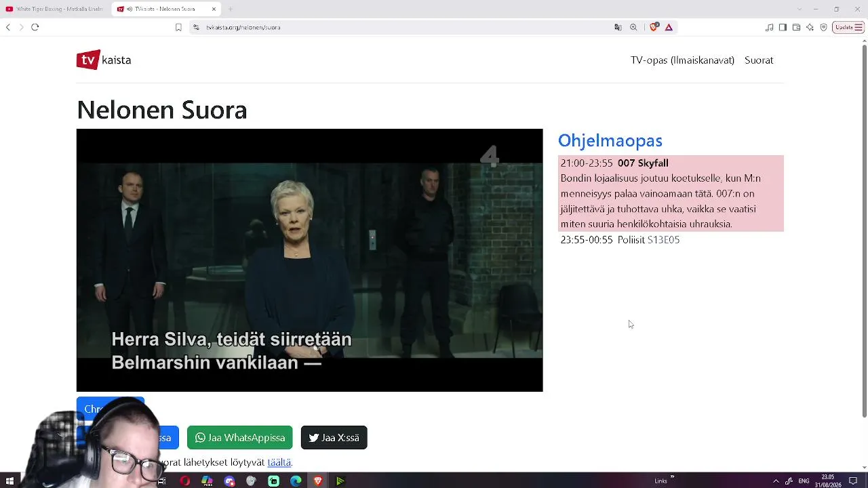Select the 007 Skyfall program entry

(671, 193)
